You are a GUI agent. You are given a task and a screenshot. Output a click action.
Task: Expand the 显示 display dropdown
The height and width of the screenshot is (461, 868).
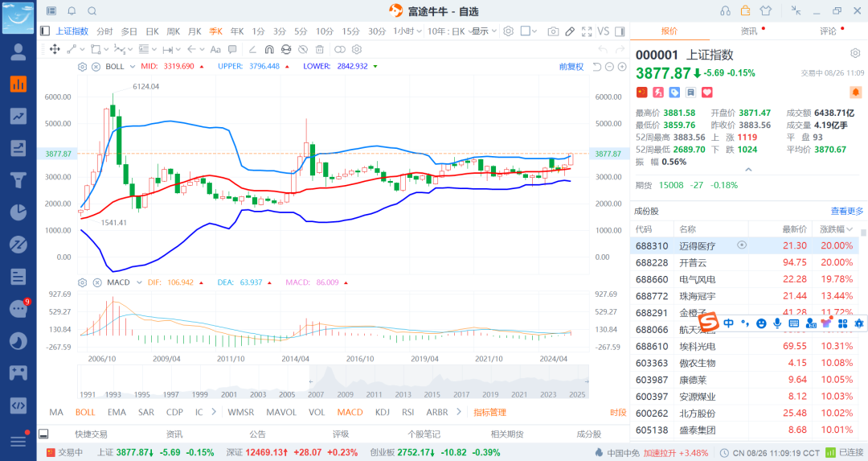click(x=483, y=31)
